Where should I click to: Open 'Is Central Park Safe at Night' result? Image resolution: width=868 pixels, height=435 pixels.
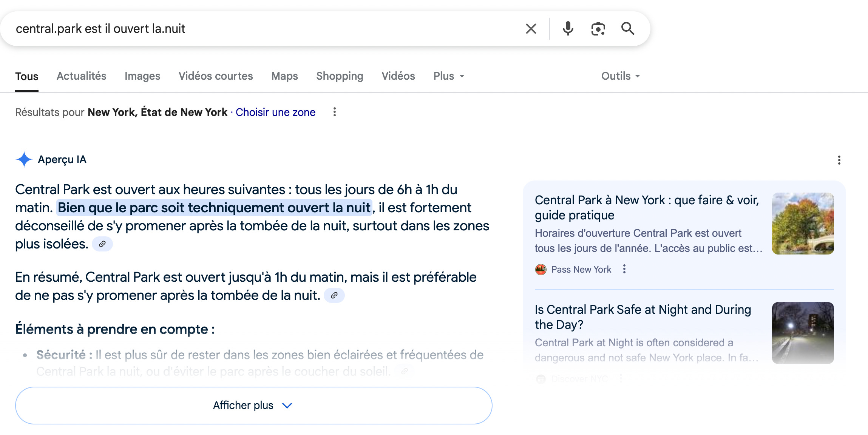click(x=643, y=317)
